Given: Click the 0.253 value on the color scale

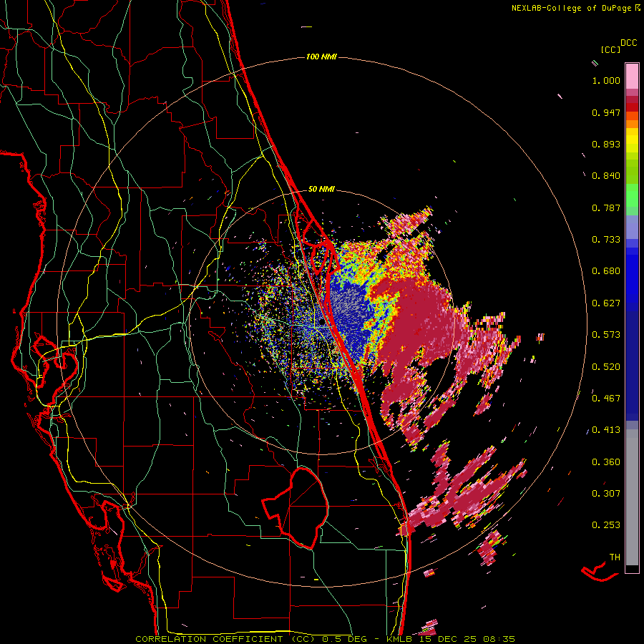Looking at the screenshot, I should (606, 525).
